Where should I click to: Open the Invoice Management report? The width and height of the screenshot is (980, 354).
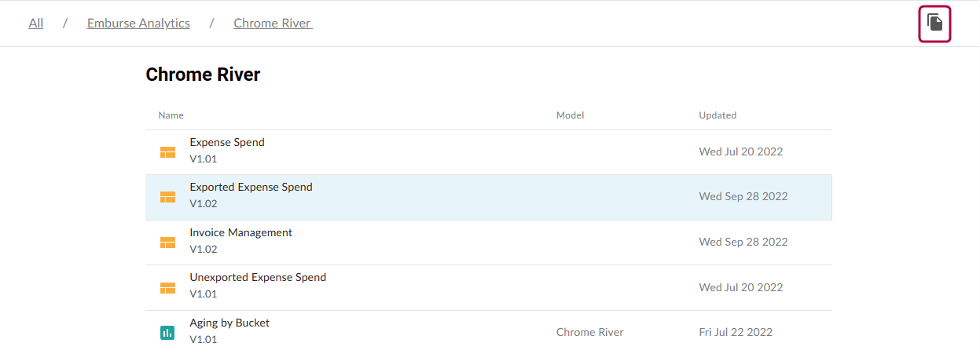(240, 232)
